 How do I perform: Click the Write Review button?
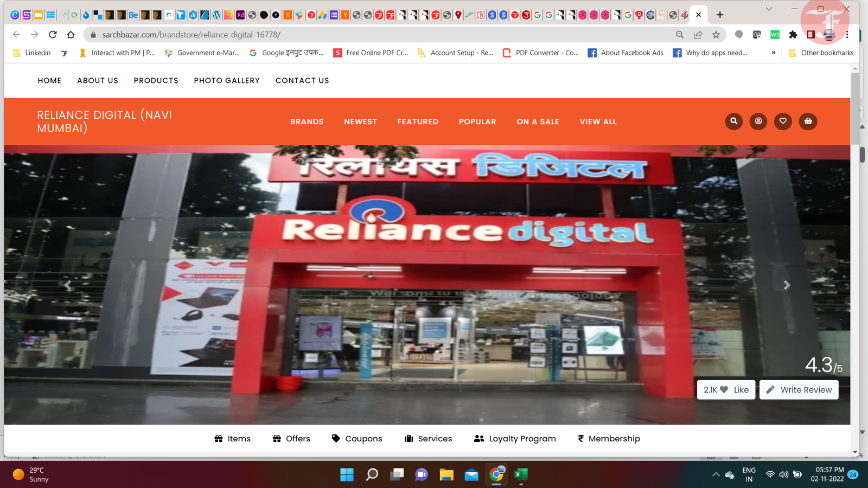pos(799,389)
